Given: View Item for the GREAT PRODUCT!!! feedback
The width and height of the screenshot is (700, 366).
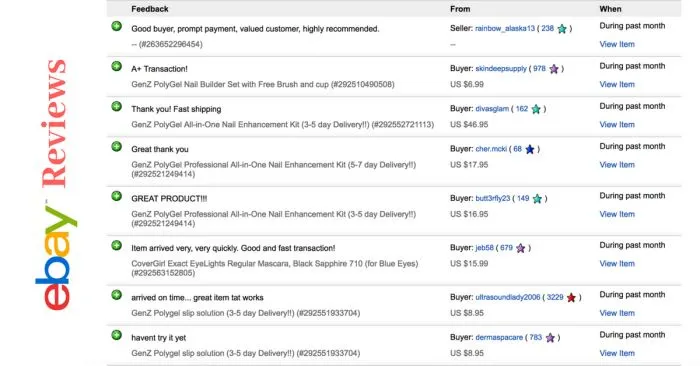Looking at the screenshot, I should click(617, 214).
